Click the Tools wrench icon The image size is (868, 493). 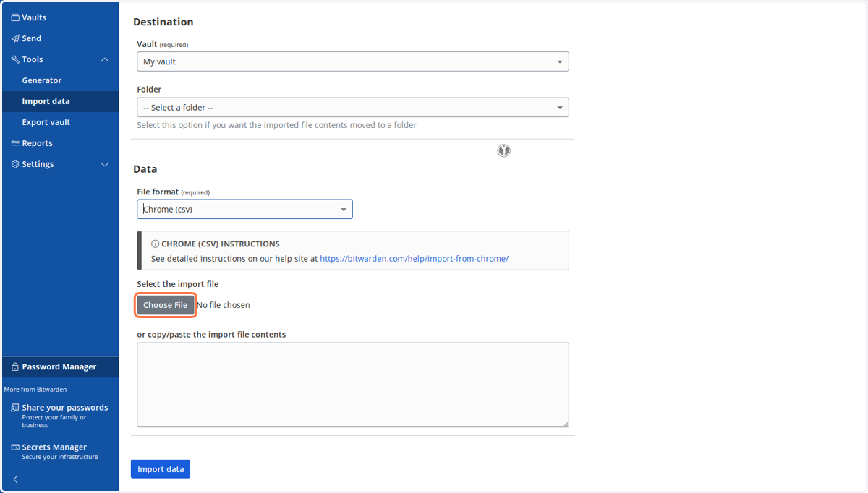click(15, 59)
